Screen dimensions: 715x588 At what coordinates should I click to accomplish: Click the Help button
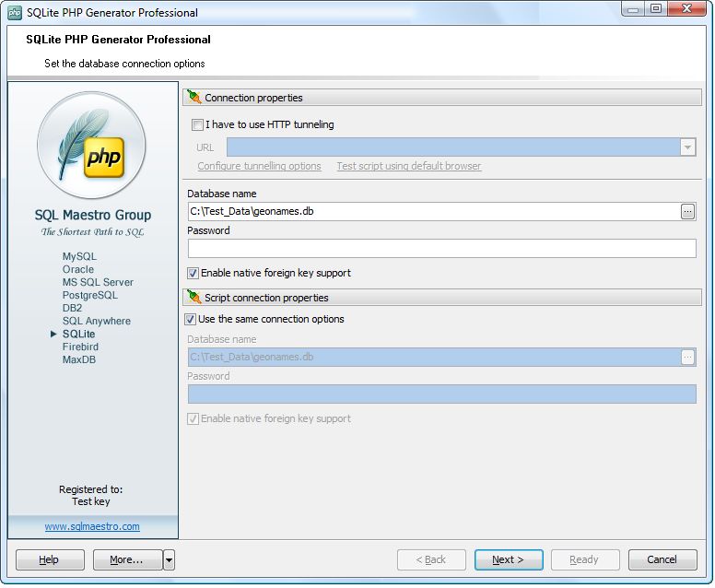pos(50,559)
